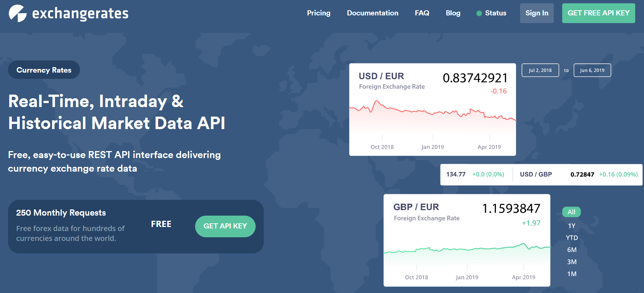Select the 3M time range option

[x=572, y=262]
